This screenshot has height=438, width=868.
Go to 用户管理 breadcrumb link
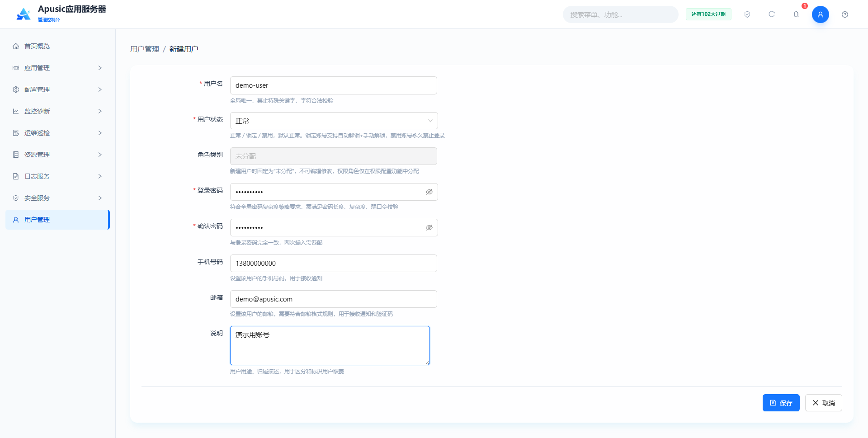pyautogui.click(x=145, y=49)
